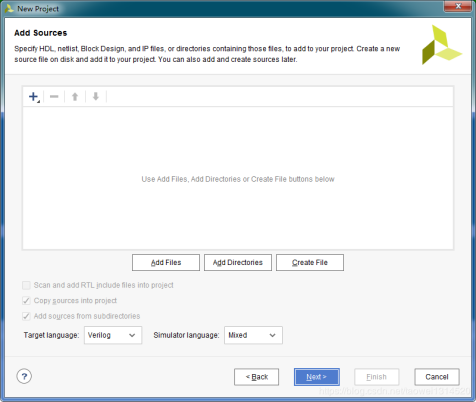The width and height of the screenshot is (476, 402).
Task: Open help with the question mark icon
Action: coord(24,376)
